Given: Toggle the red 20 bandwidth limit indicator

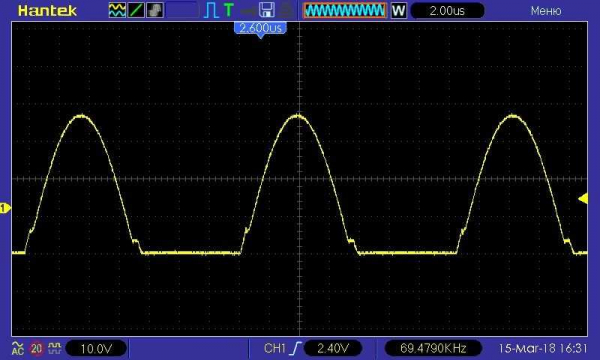Looking at the screenshot, I should (36, 348).
